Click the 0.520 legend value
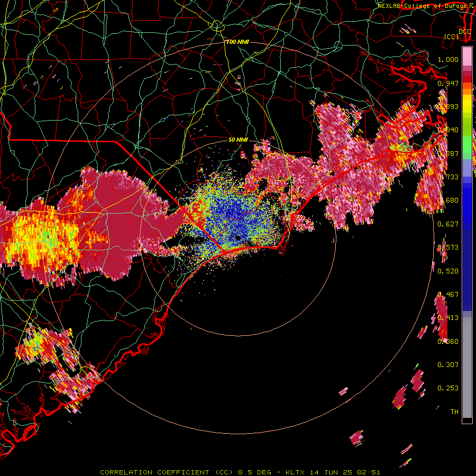Viewport: 476px width, 476px height. click(x=448, y=271)
